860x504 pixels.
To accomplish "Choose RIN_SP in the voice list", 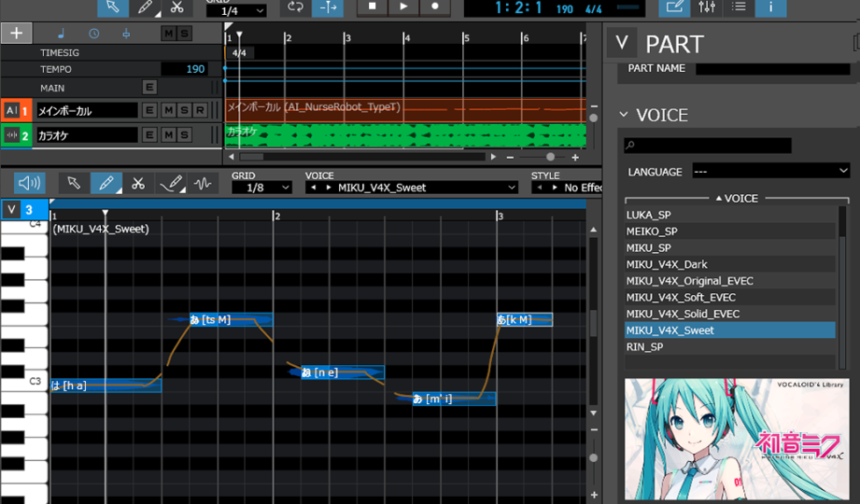I will (645, 347).
